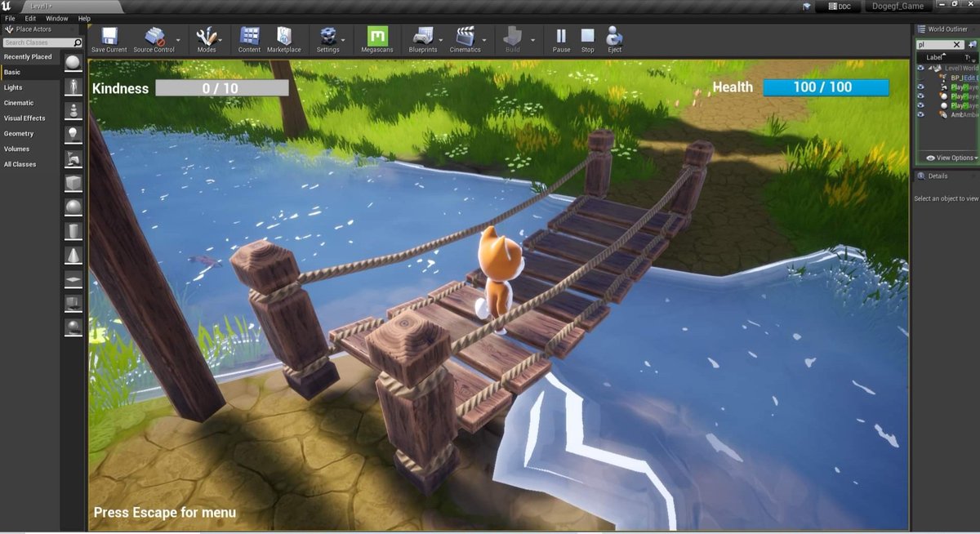
Task: Open the Blueprints toolbar icon
Action: click(x=422, y=35)
